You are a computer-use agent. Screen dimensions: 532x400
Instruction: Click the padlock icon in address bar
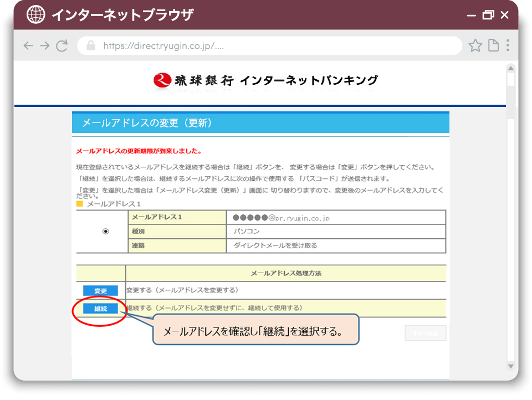[90, 45]
